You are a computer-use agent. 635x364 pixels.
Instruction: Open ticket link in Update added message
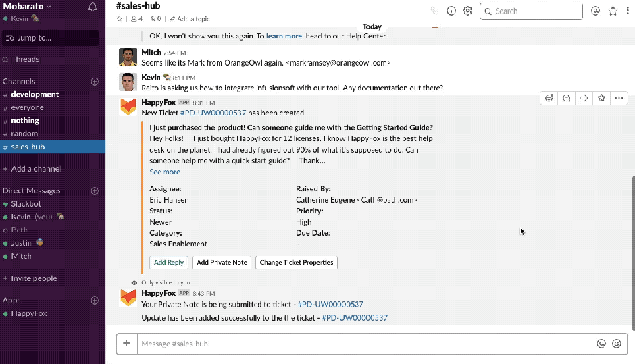(355, 318)
